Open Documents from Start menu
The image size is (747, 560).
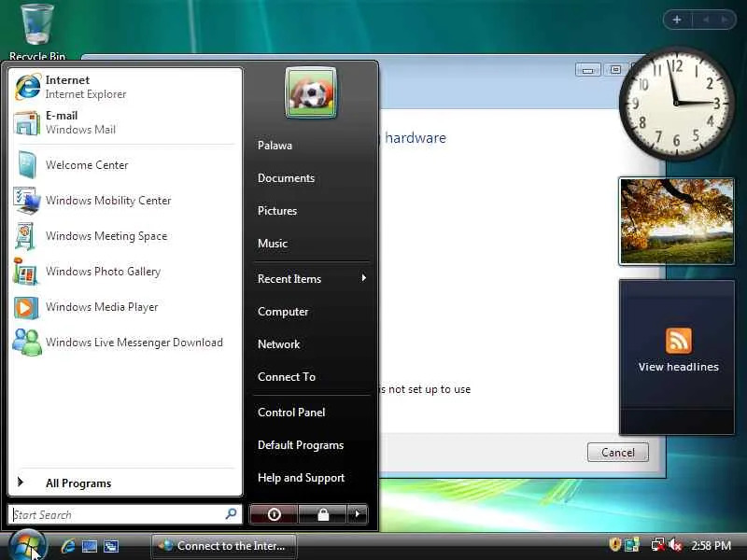(286, 178)
